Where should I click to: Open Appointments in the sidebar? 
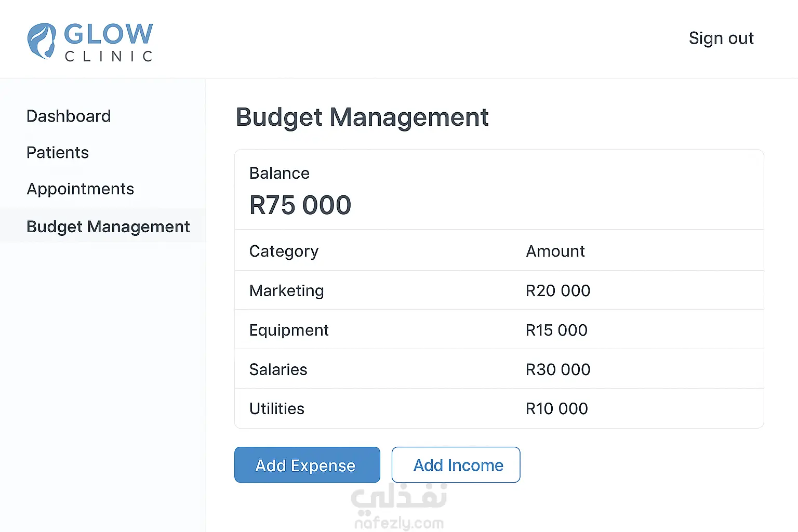(x=81, y=189)
